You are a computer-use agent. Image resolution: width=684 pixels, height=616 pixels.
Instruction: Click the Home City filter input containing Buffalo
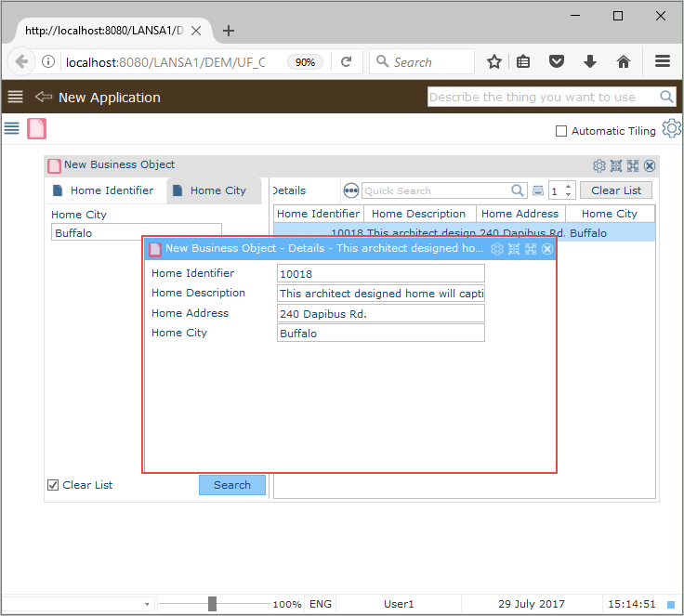[136, 231]
